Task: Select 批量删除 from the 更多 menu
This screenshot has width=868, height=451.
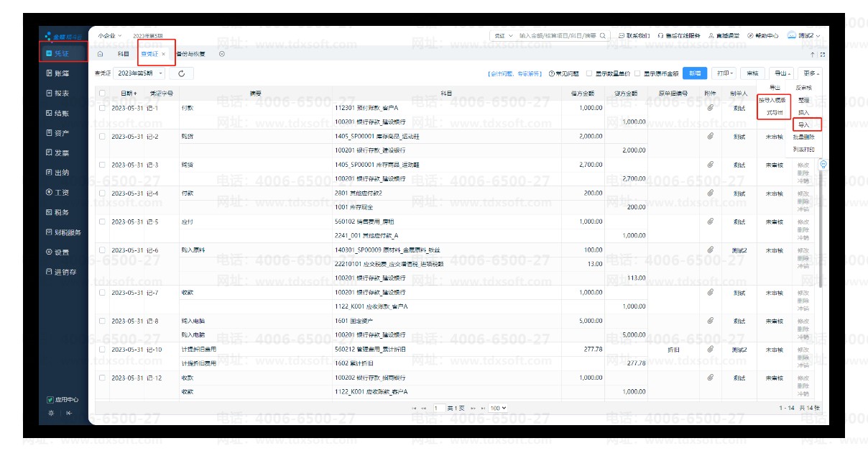Action: click(804, 137)
